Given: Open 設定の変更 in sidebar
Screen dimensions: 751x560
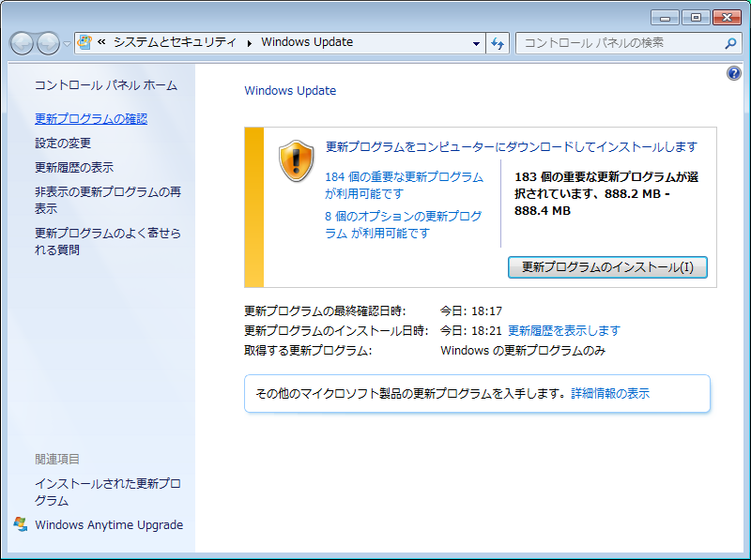Looking at the screenshot, I should [63, 144].
